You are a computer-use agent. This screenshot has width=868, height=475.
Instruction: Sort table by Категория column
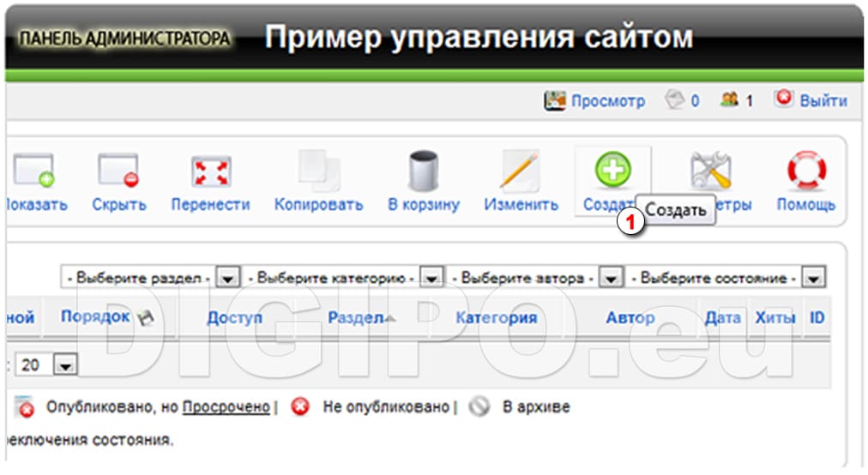point(497,318)
